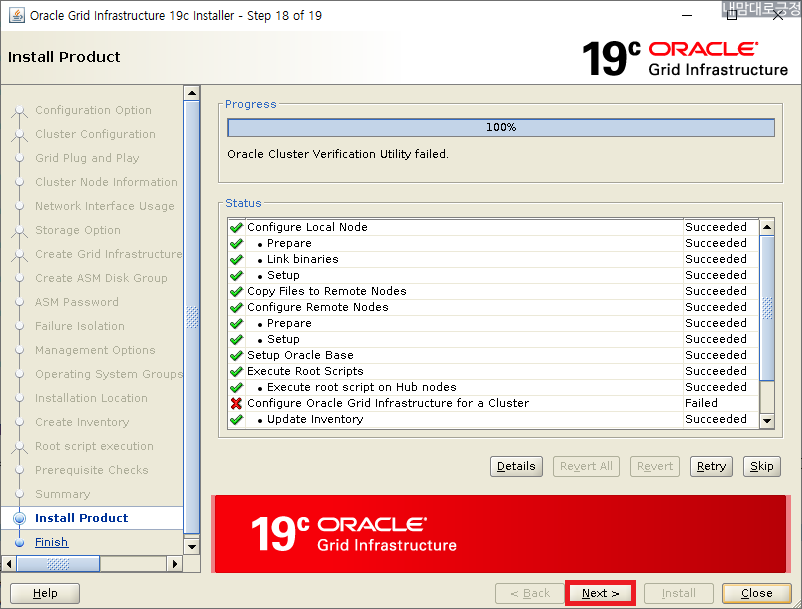This screenshot has height=609, width=802.
Task: Click green check beside Execute Root Scripts
Action: pyautogui.click(x=236, y=372)
